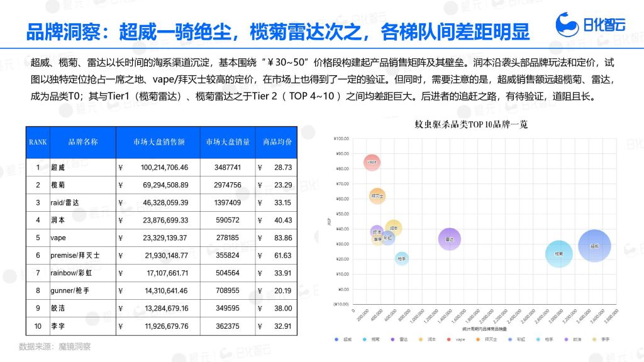
Task: Click the 市场大盘销量 column header
Action: 228,142
